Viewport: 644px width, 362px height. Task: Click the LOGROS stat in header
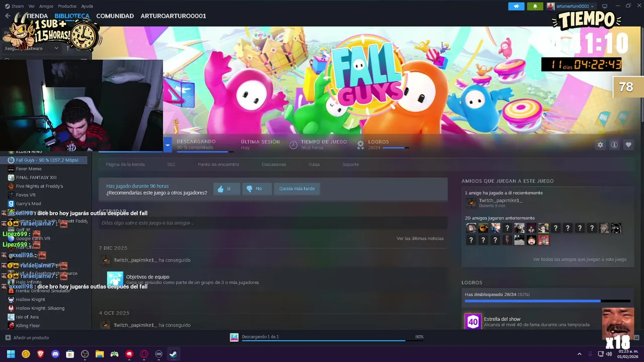[x=378, y=142]
